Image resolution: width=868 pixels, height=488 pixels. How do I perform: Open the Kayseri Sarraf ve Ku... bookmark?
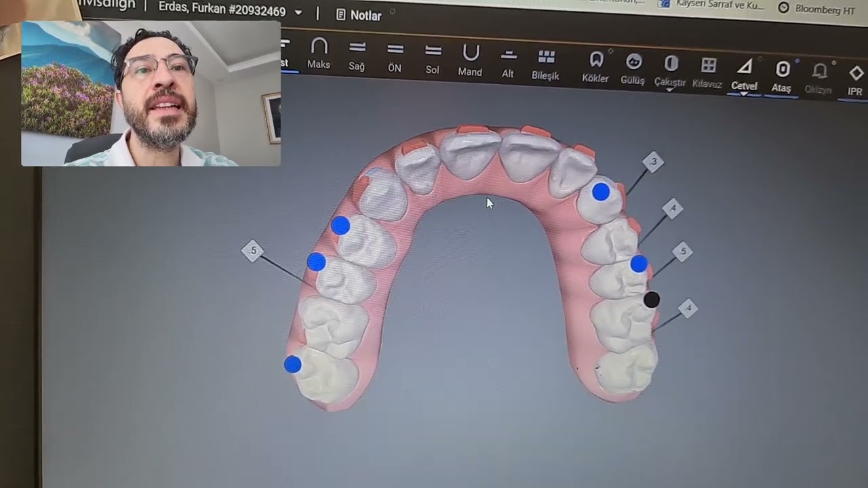click(712, 5)
